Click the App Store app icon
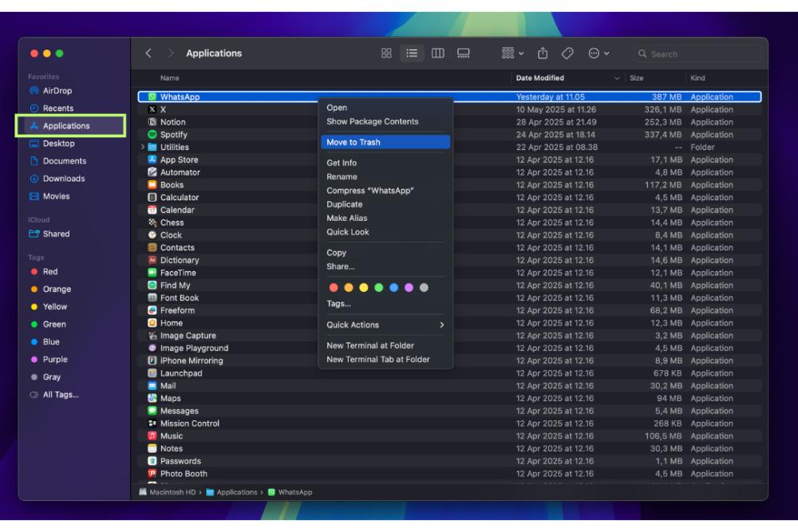Image resolution: width=798 pixels, height=532 pixels. [152, 160]
